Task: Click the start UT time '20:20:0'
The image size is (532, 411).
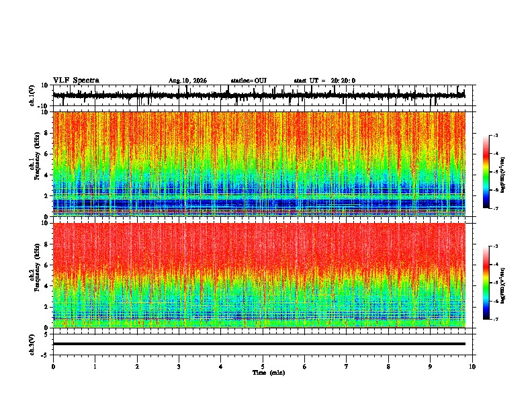Action: click(343, 81)
